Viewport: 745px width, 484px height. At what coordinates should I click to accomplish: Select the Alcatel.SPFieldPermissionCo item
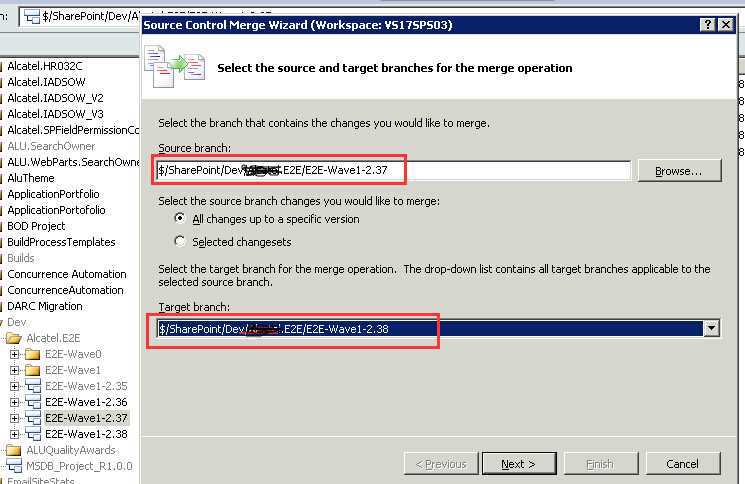click(x=73, y=130)
